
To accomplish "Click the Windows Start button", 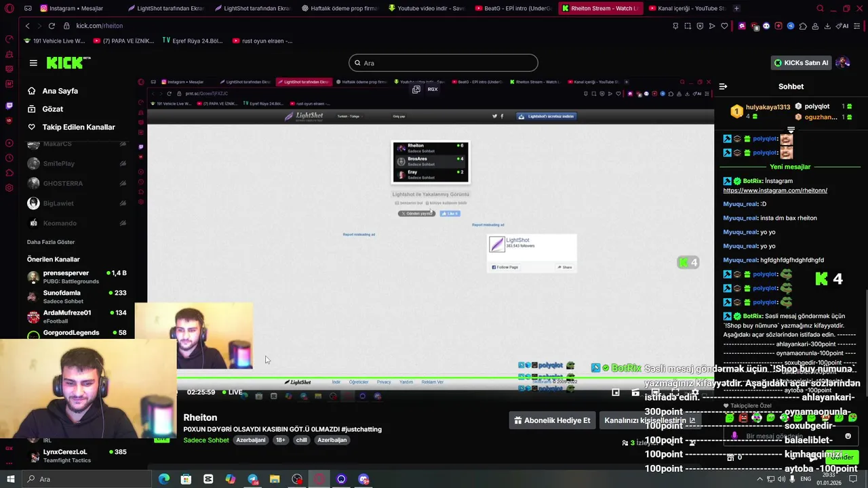I will [10, 479].
